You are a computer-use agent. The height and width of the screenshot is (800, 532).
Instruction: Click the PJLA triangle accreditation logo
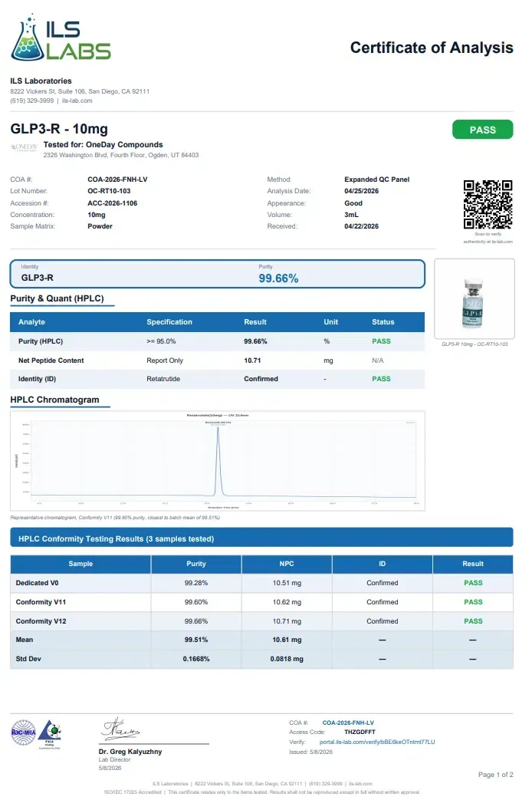click(50, 733)
